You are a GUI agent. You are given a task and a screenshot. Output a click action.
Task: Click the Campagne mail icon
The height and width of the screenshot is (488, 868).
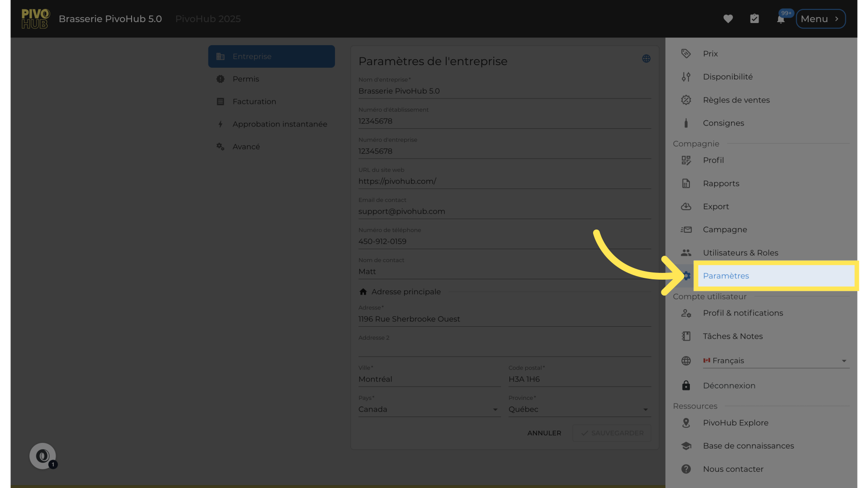(x=686, y=230)
